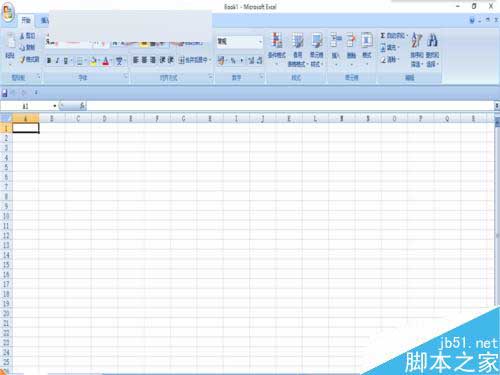Screen dimensions: 500x375
Task: Click the Copy command
Action: [x=28, y=48]
